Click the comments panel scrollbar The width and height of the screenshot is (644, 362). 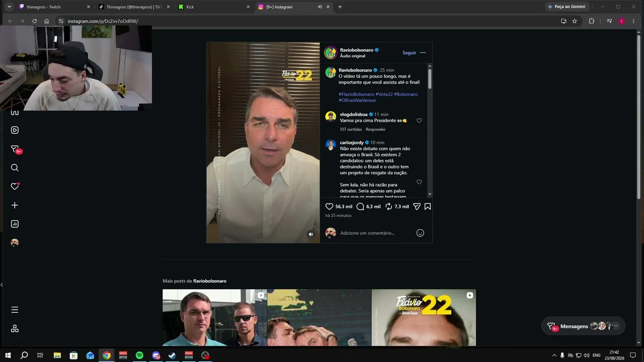(x=430, y=78)
